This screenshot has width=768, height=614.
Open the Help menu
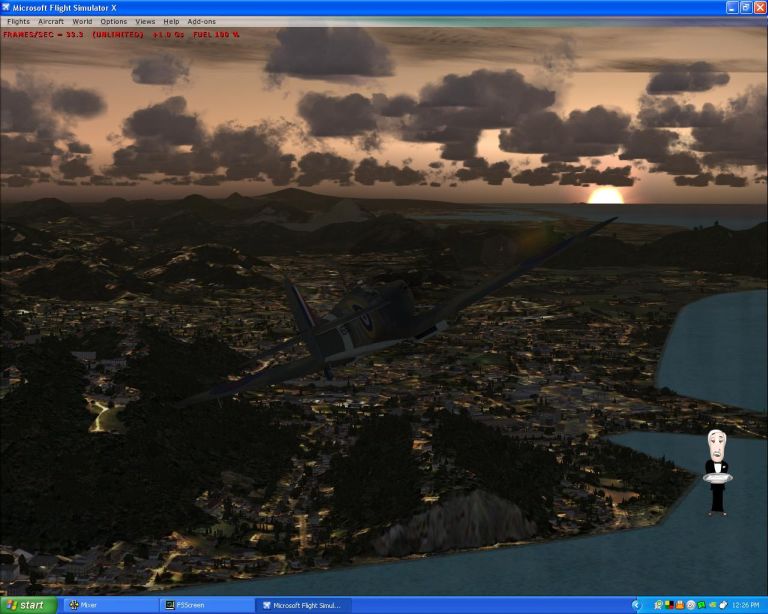pyautogui.click(x=171, y=22)
